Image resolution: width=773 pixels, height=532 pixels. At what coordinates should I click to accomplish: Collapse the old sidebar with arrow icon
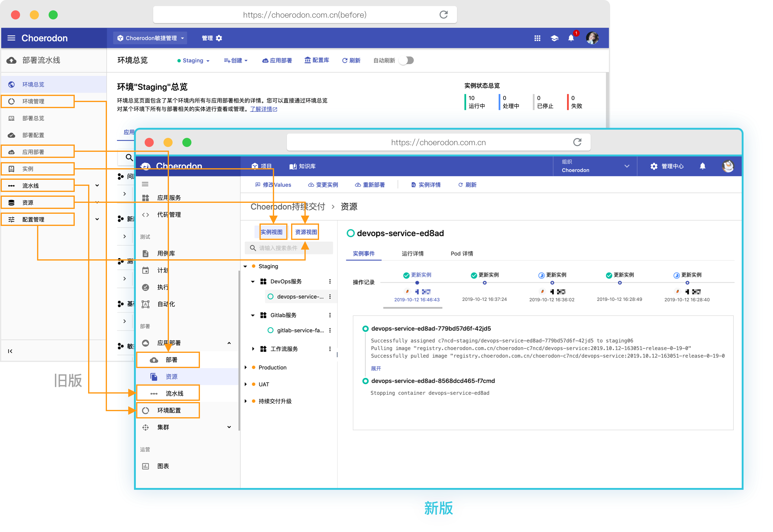click(10, 351)
